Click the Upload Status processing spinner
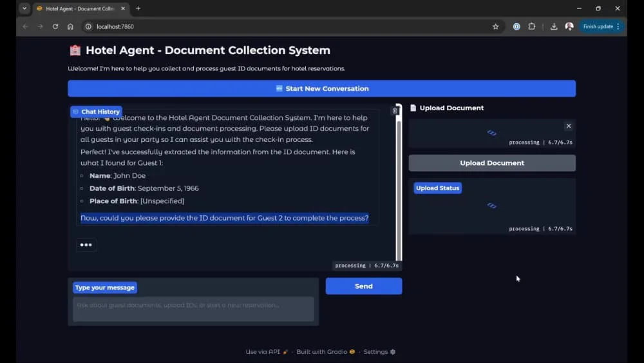 pyautogui.click(x=491, y=206)
